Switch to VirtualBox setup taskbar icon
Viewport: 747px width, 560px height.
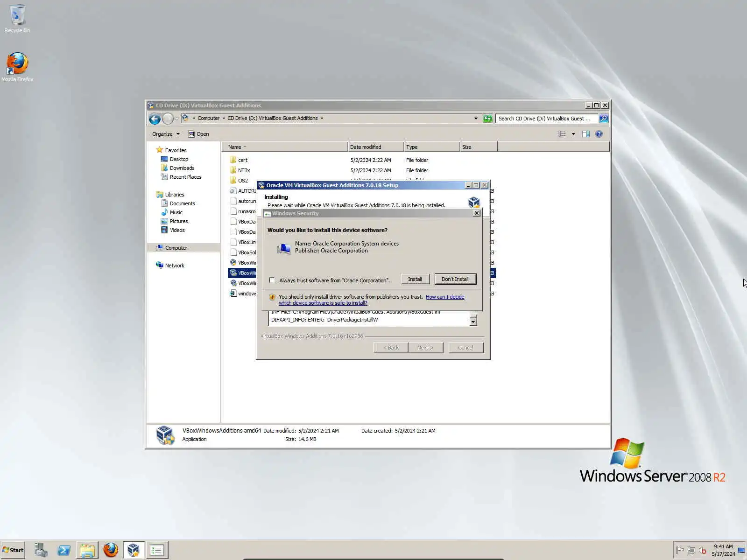[x=134, y=550]
